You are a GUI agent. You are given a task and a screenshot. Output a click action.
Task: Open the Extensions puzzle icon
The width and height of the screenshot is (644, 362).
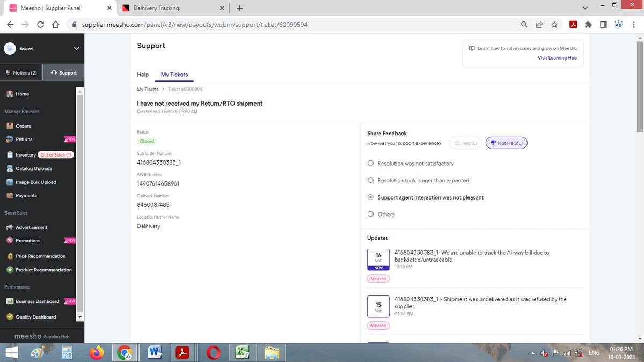(588, 25)
